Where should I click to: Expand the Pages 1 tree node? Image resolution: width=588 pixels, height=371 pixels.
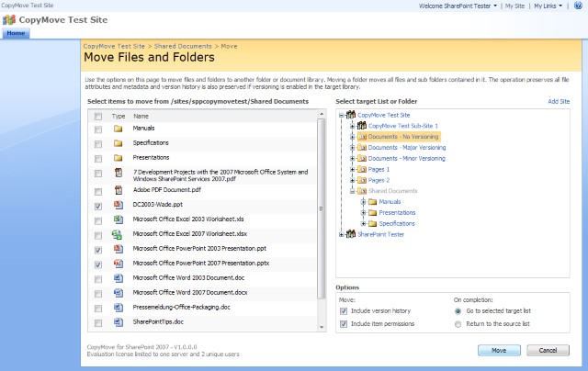[x=352, y=169]
